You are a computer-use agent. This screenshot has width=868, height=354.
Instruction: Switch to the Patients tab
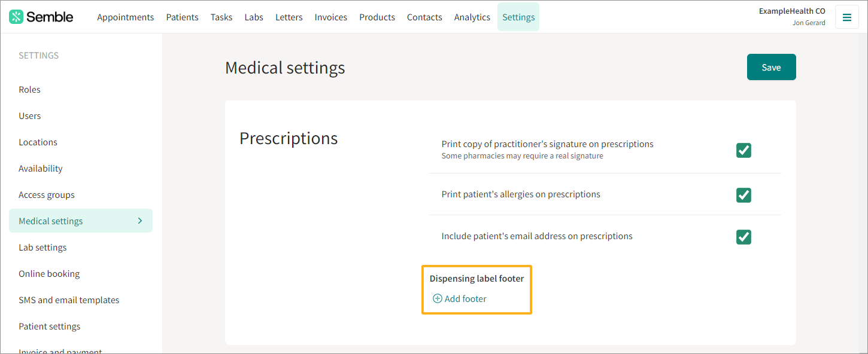182,17
